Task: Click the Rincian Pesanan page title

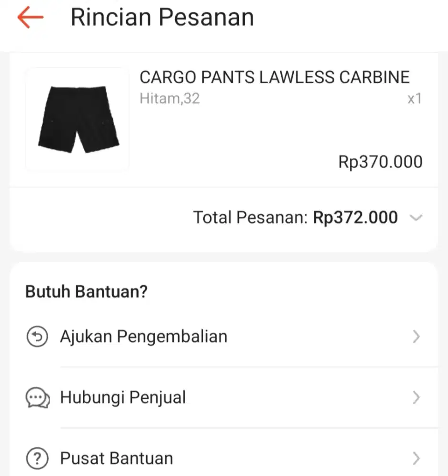Action: click(162, 18)
